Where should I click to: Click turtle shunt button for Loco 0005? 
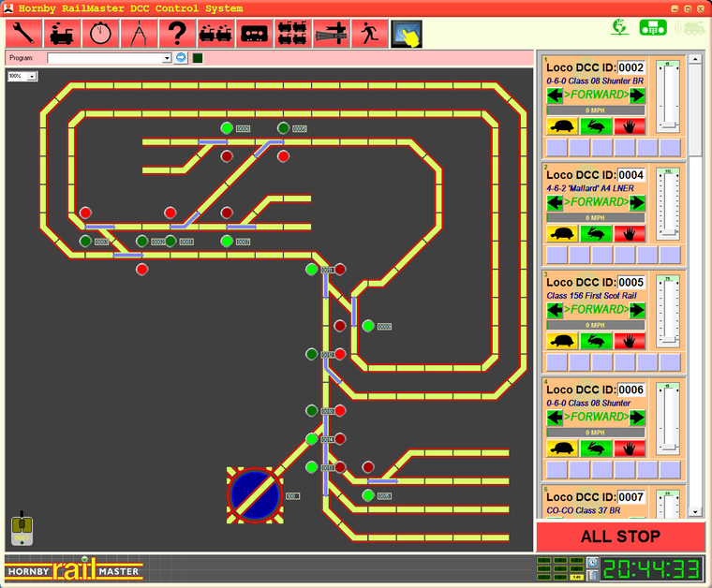coord(562,340)
